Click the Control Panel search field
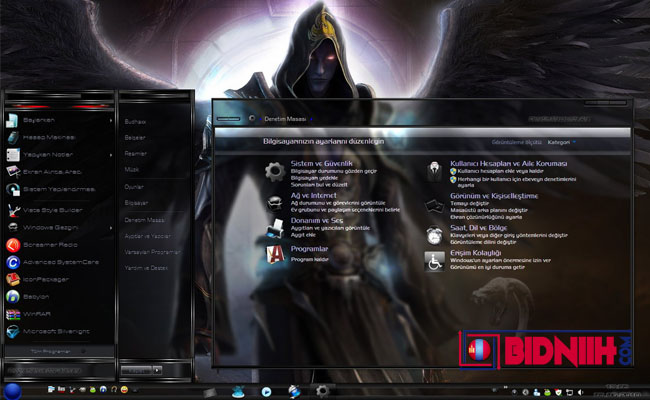Image resolution: width=650 pixels, height=400 pixels. (x=559, y=119)
